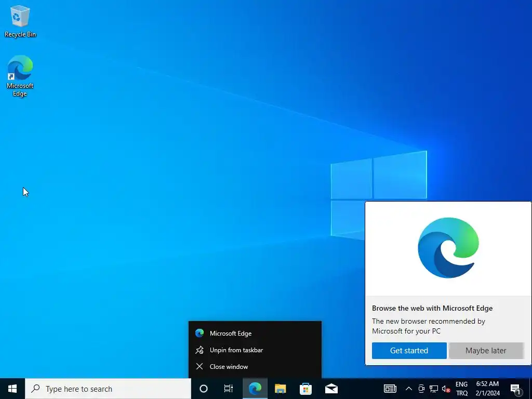
Task: Open Task View on the taskbar
Action: click(229, 389)
